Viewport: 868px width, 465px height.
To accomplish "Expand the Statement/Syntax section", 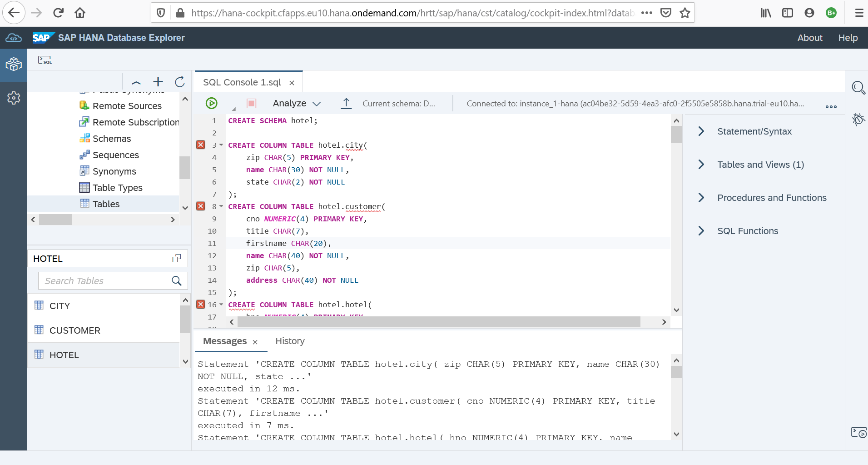I will click(701, 131).
